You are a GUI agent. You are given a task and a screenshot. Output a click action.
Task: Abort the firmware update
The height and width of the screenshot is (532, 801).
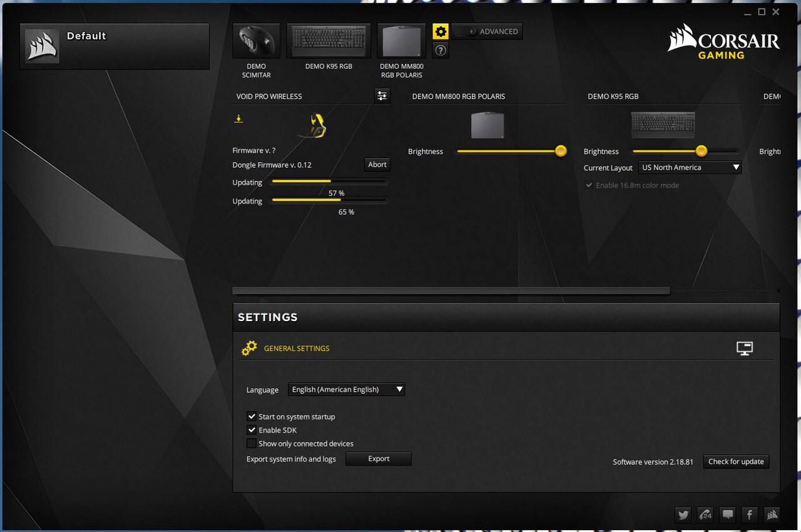(x=377, y=165)
